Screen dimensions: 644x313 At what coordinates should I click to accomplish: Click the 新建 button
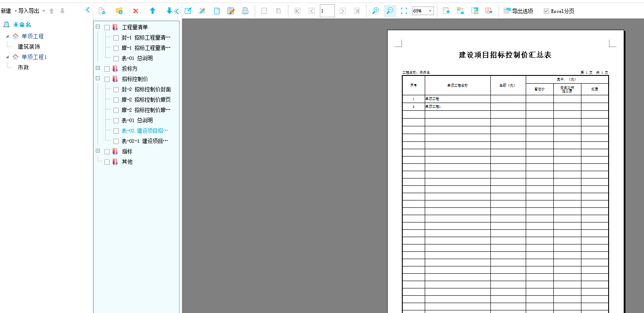pos(6,11)
